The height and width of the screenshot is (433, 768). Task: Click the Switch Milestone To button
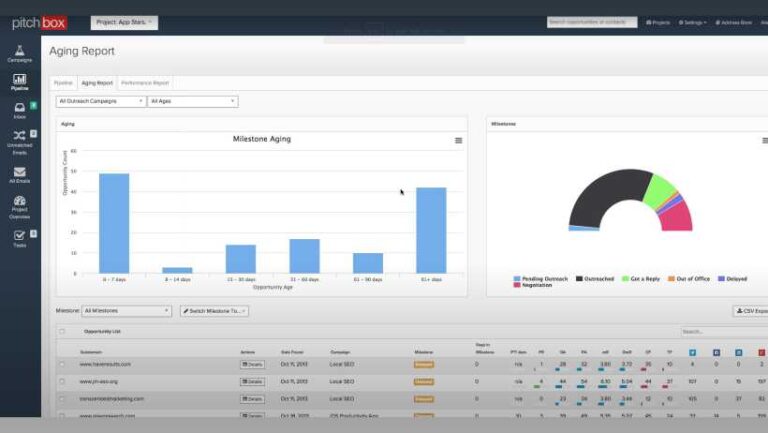[x=214, y=311]
